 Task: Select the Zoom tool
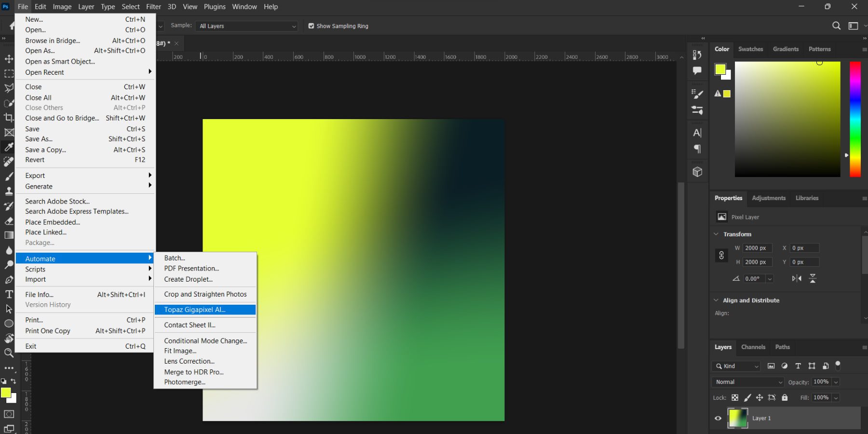click(x=8, y=353)
